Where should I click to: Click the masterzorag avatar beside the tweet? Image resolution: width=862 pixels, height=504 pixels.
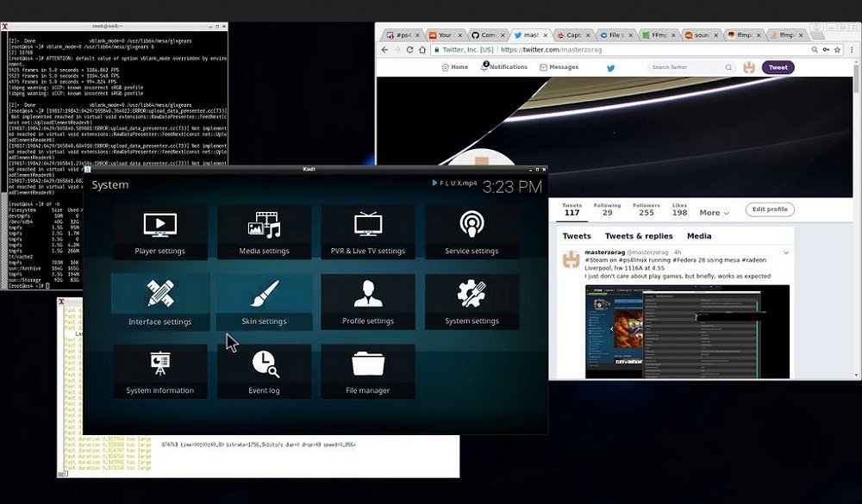[x=572, y=258]
